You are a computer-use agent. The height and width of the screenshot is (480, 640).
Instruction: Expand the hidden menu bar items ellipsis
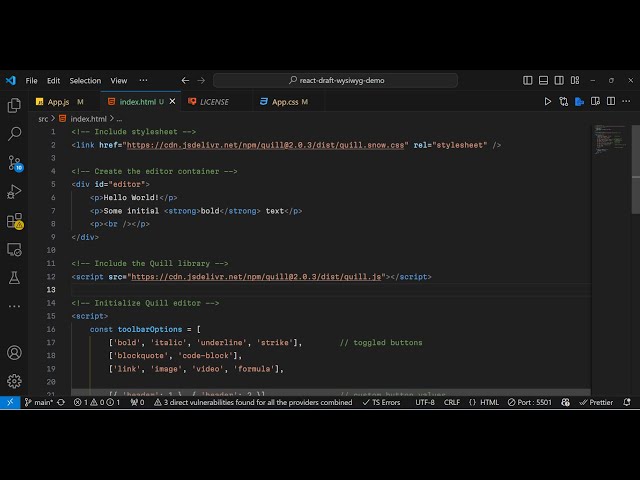coord(143,80)
